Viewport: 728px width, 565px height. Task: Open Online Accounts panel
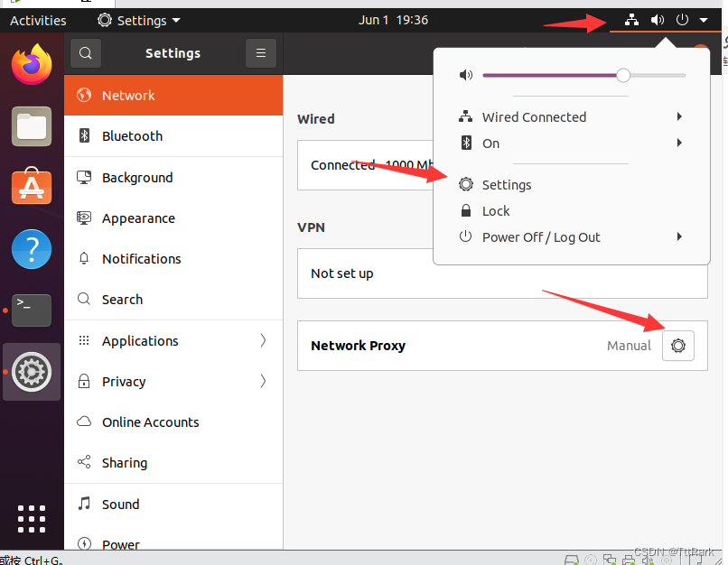[x=173, y=421]
